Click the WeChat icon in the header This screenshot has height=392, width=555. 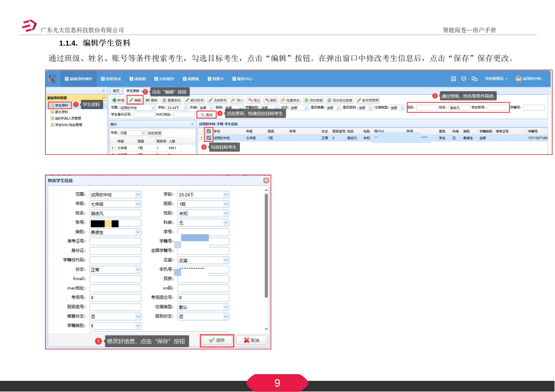[475, 79]
